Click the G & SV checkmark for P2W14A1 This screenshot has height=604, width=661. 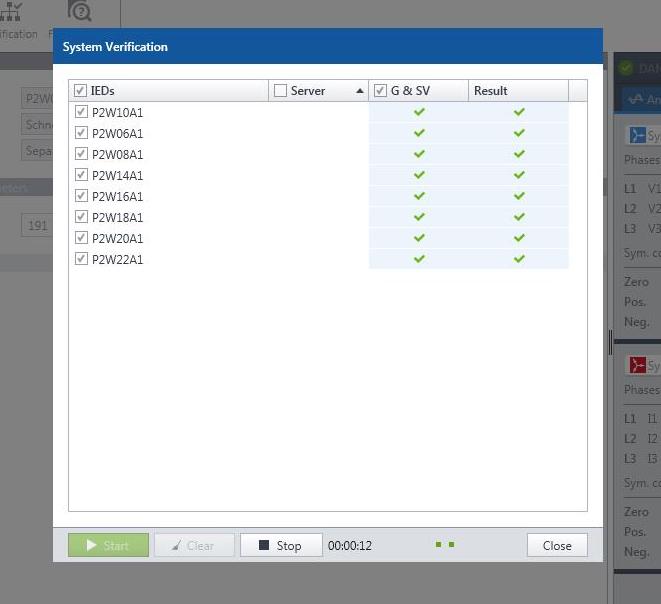click(x=419, y=175)
